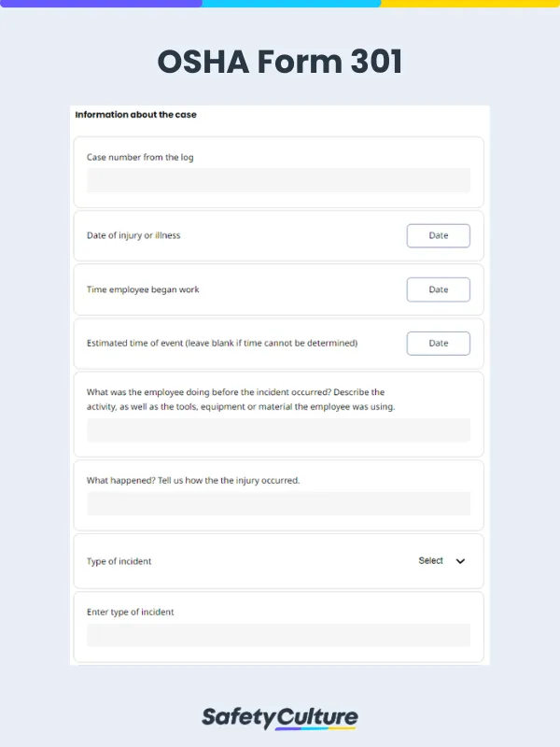
Task: Select the employee activity description field
Action: click(278, 430)
